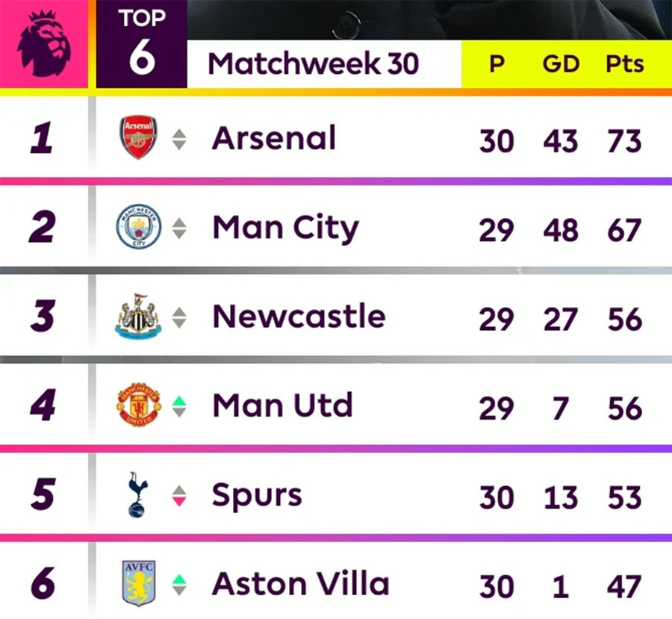Viewport: 672px width, 619px height.
Task: Click the Matchweek 30 heading
Action: (313, 64)
